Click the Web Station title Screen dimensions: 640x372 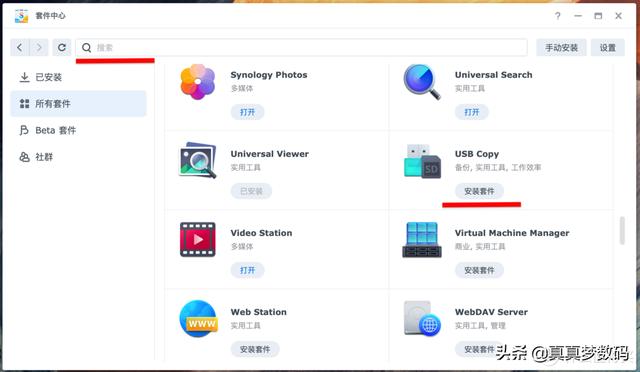(x=258, y=312)
